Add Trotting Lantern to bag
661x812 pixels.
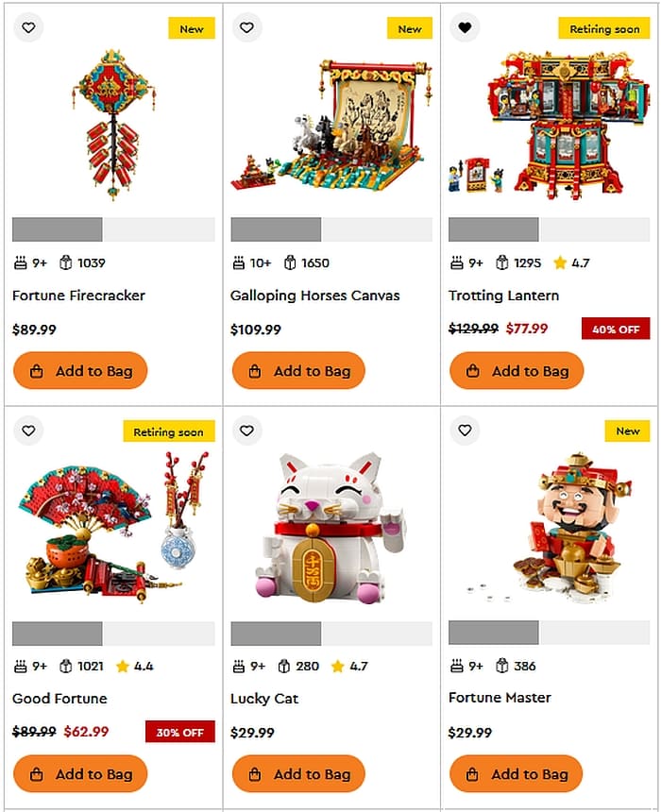click(517, 371)
